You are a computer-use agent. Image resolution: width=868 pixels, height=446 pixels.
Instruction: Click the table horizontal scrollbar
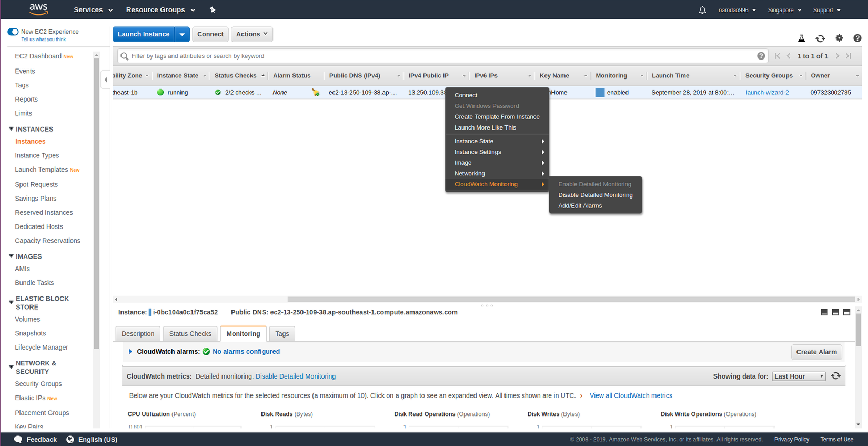click(x=571, y=299)
